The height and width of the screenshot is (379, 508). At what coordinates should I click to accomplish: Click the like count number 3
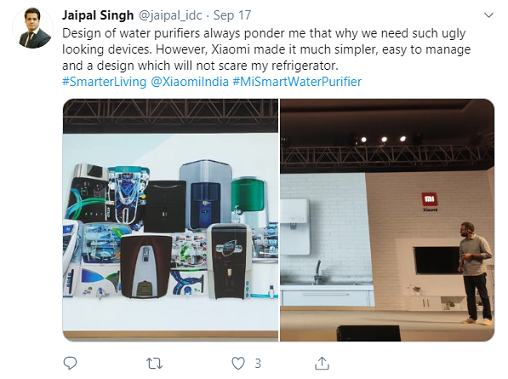click(x=258, y=363)
